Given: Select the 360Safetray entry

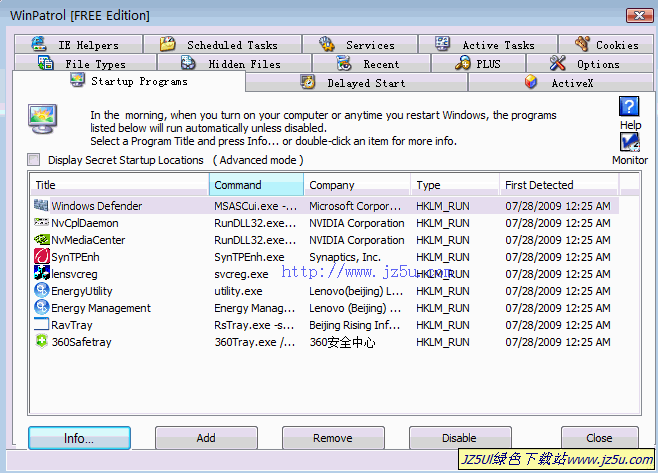Looking at the screenshot, I should pos(324,342).
